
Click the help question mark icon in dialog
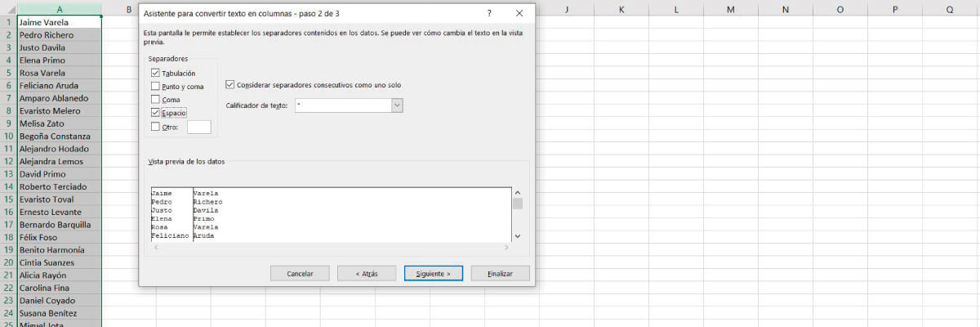pos(489,14)
